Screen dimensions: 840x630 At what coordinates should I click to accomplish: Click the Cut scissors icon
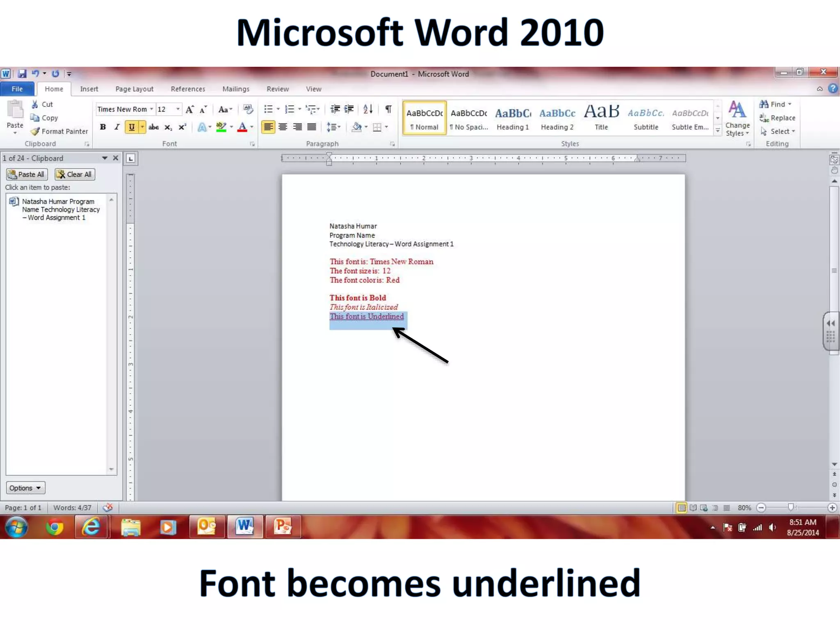point(35,104)
